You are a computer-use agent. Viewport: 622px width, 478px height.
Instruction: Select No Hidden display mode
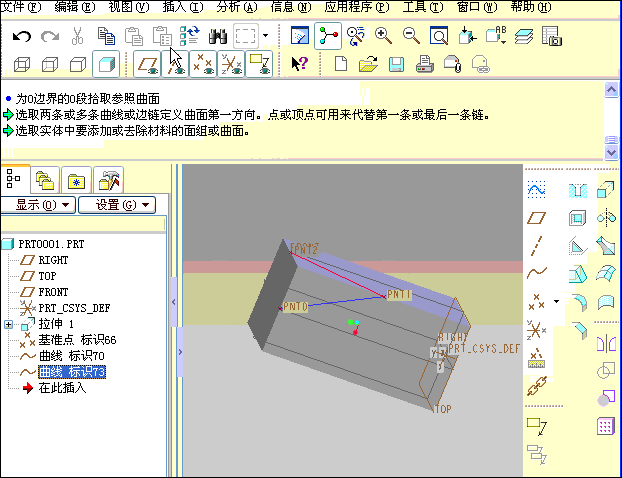(x=78, y=64)
